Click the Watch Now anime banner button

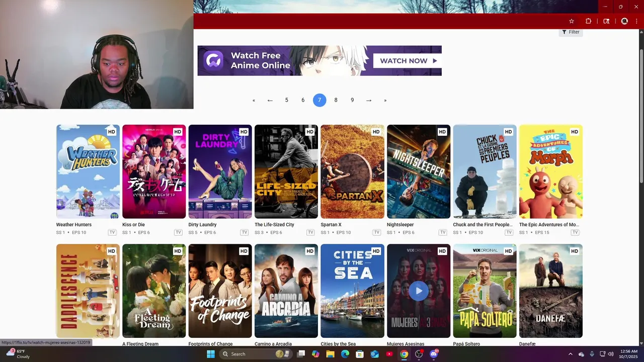point(408,61)
